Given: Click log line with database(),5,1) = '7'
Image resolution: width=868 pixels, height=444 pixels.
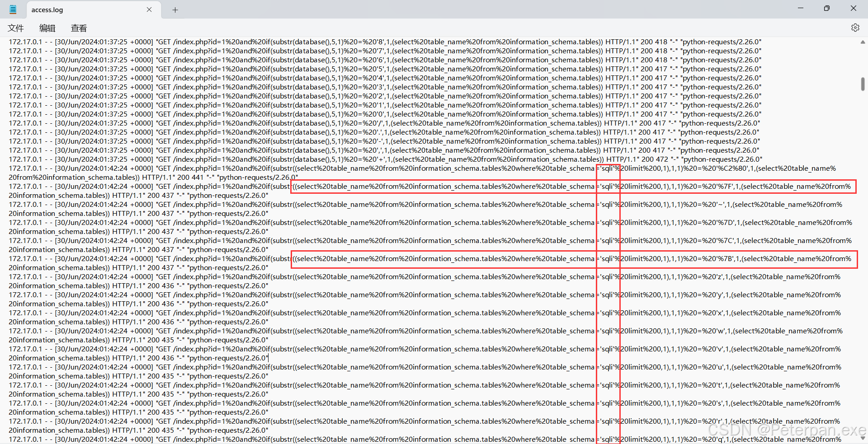Looking at the screenshot, I should click(x=385, y=51).
